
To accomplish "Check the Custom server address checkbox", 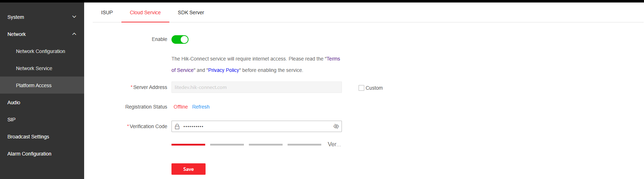I will pos(361,88).
